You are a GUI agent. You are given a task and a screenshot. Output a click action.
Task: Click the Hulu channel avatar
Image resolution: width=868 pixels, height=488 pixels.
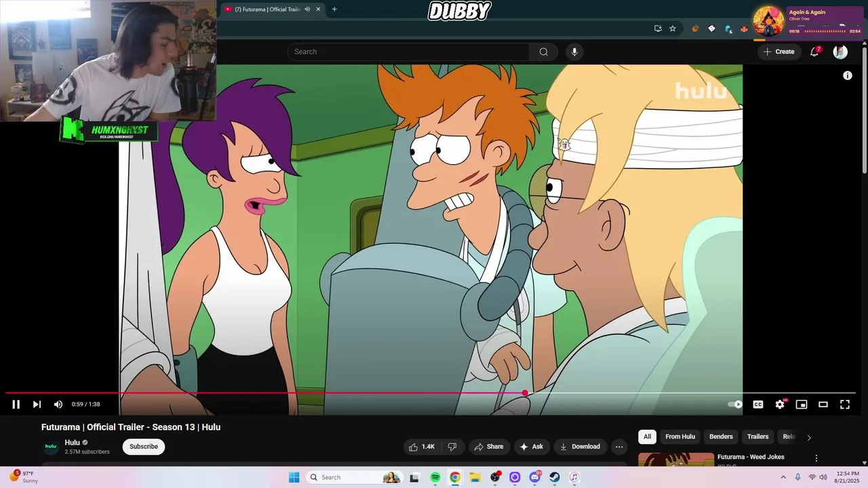(51, 447)
